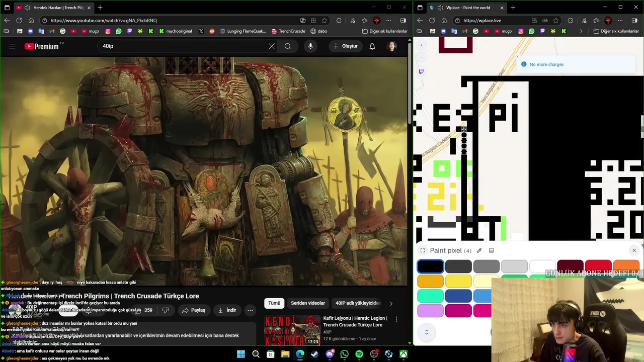Go home in the YouTube browser window

[x=31, y=21]
